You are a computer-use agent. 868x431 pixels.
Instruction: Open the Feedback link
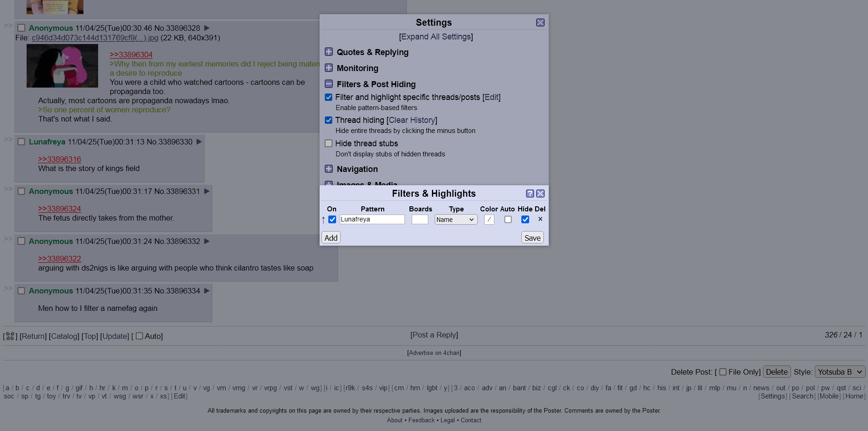coord(421,420)
